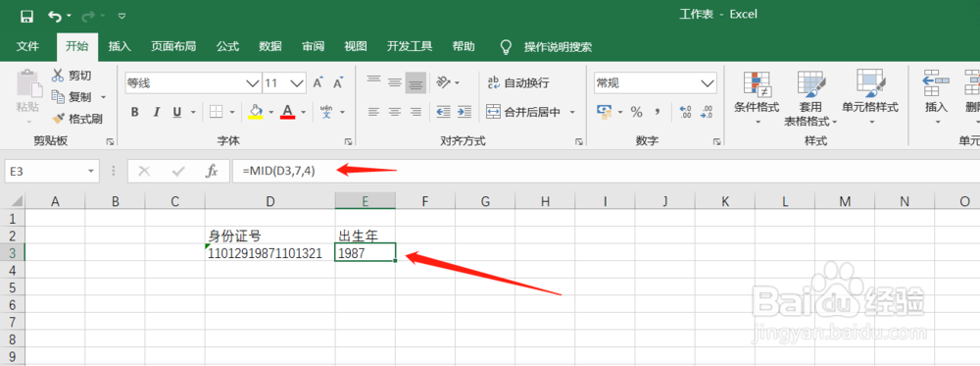Toggle 自动换行 wrap text
This screenshot has height=366, width=980.
[x=517, y=82]
